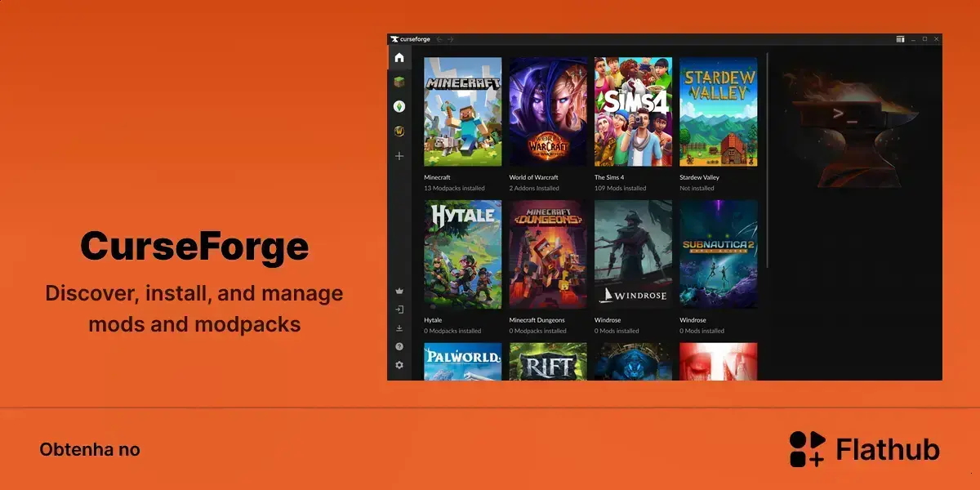Select The Sims 4 plumbob sidebar icon
This screenshot has height=490, width=980.
(399, 106)
